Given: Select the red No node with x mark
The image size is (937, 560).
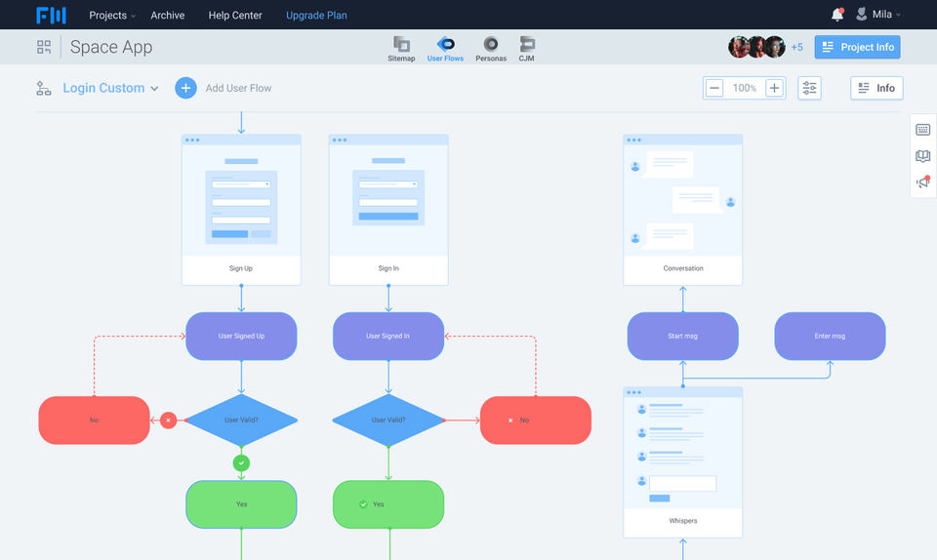Looking at the screenshot, I should point(536,420).
